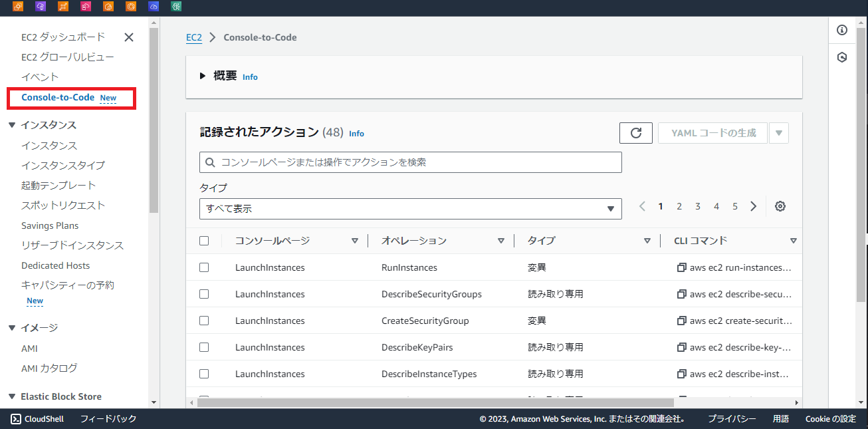This screenshot has width=868, height=429.
Task: Open the purple service shortcut icon in the top bar
Action: pos(41,7)
